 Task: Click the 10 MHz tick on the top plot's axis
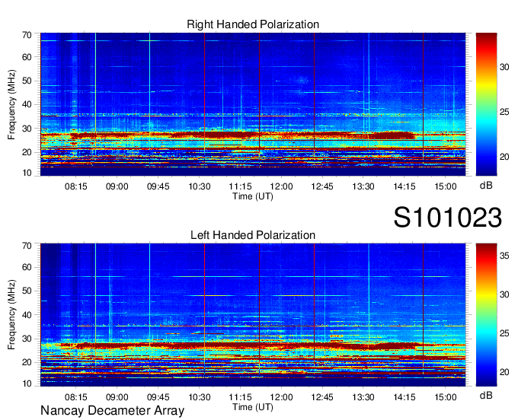tap(27, 173)
